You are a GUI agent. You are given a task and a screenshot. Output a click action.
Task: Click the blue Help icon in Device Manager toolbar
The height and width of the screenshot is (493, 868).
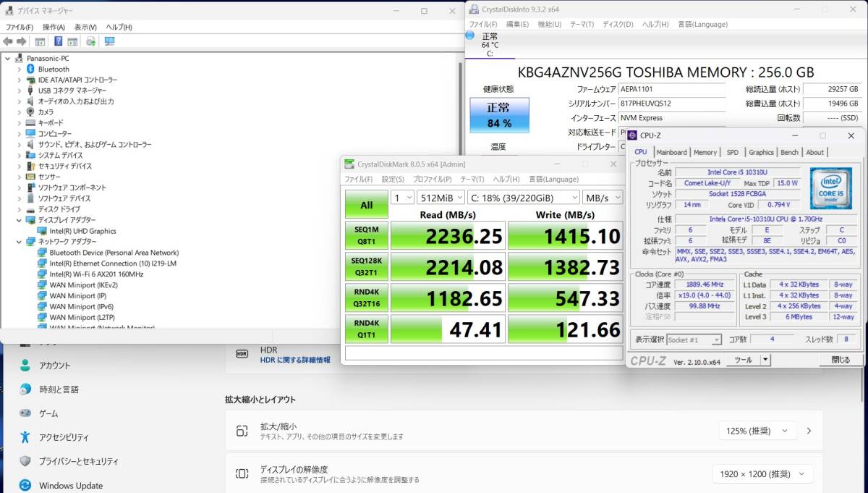[x=58, y=41]
